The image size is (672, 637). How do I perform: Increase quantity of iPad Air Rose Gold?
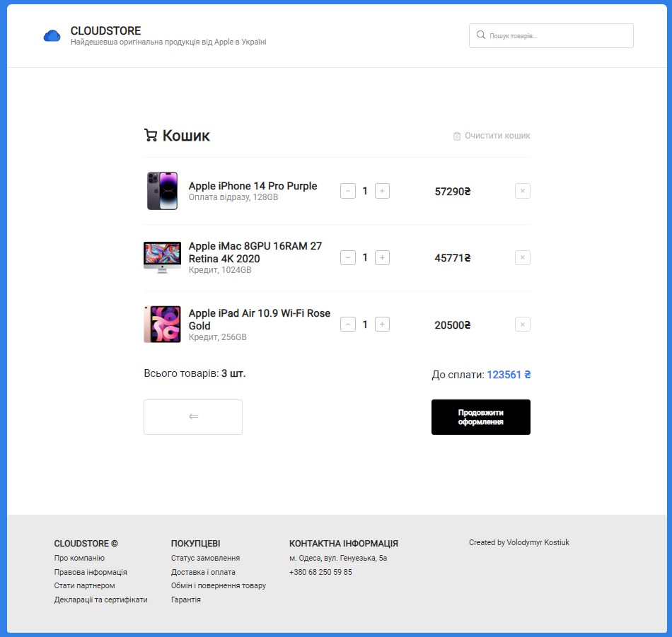[x=382, y=325]
